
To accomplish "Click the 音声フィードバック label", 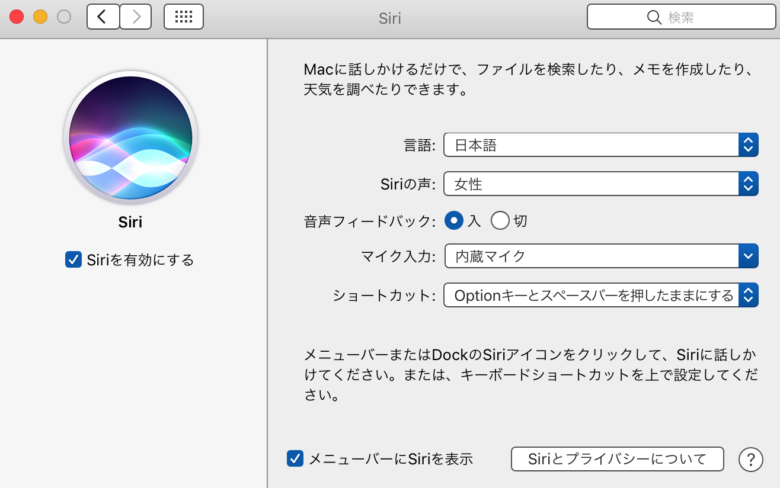I will coord(370,221).
